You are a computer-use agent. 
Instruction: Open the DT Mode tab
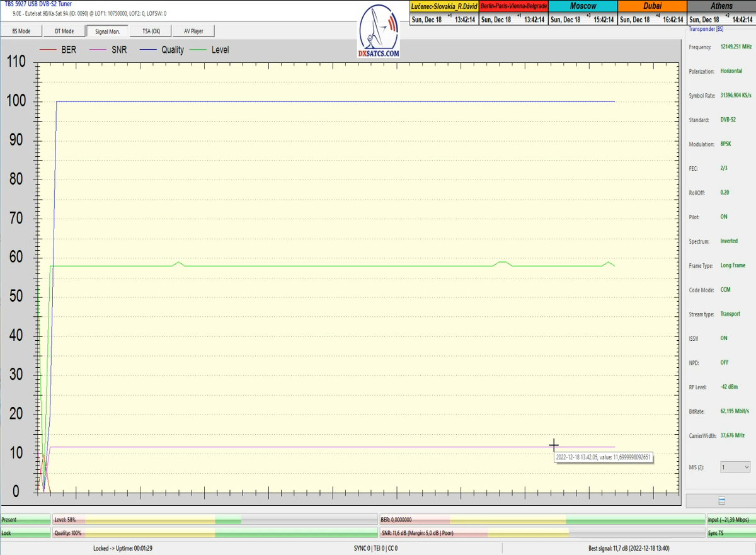64,31
